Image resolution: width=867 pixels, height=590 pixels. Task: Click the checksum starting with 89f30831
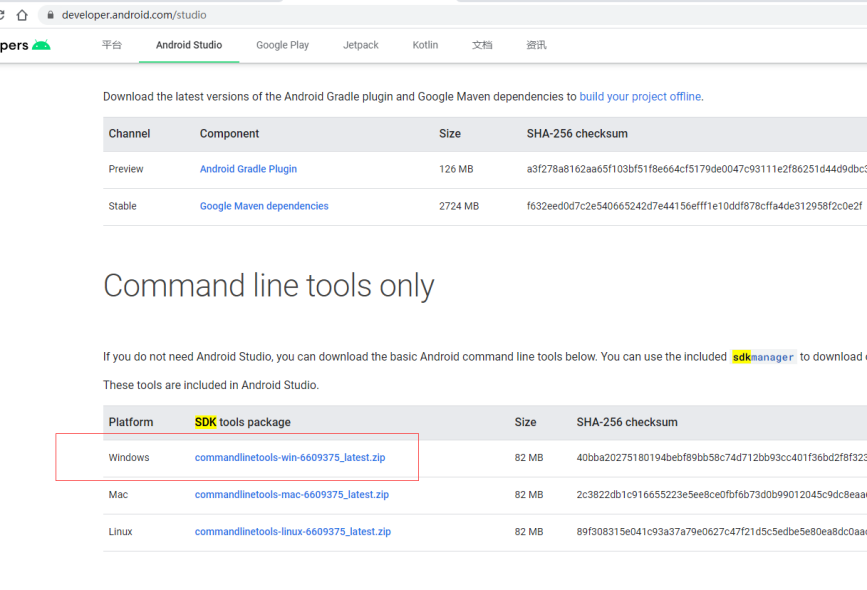(x=722, y=531)
